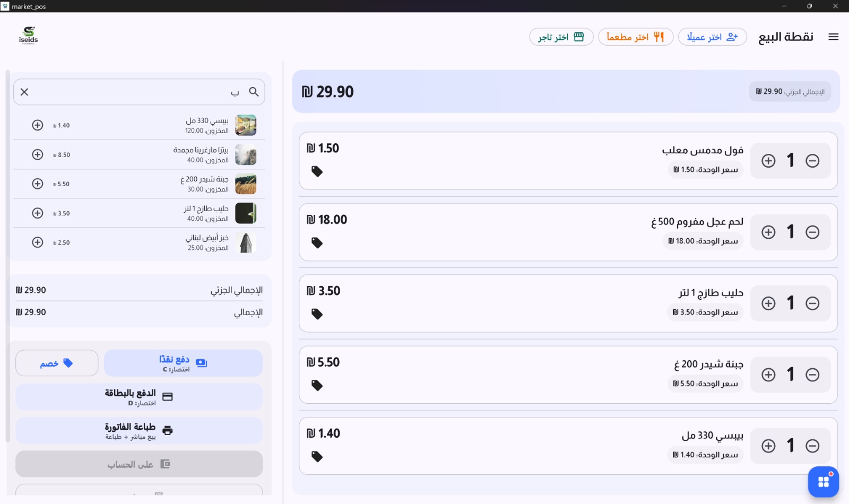The width and height of the screenshot is (849, 504).
Task: Increase quantity of بيبسي cart item
Action: click(x=768, y=446)
